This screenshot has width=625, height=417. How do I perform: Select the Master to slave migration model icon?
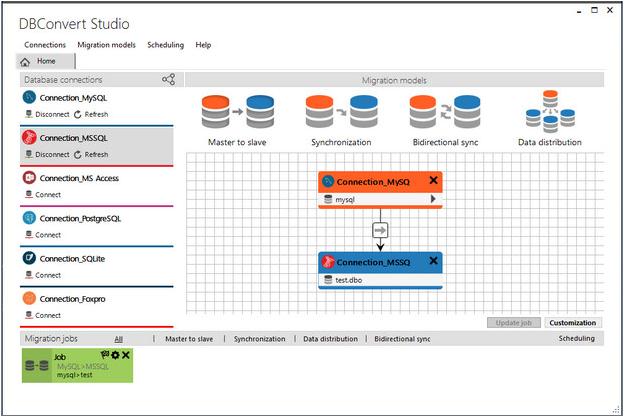[238, 112]
